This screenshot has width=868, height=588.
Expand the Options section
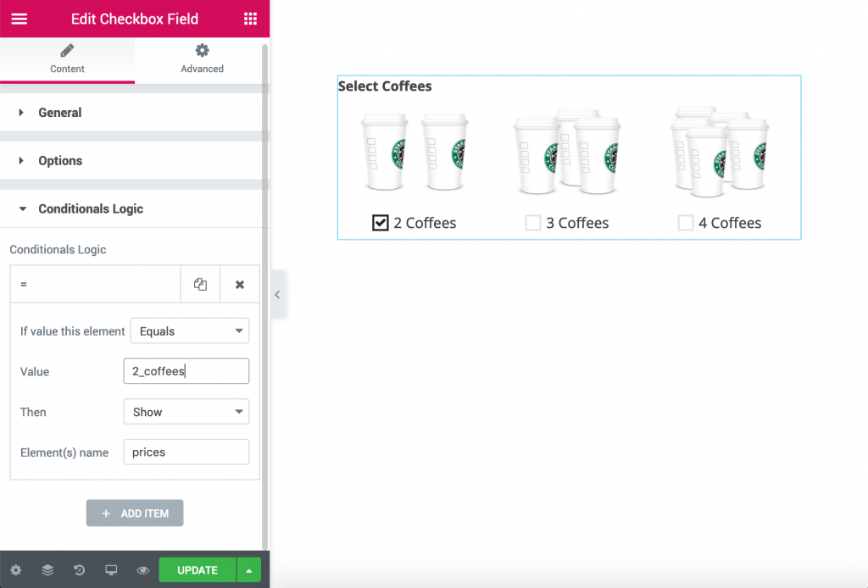[x=59, y=160]
